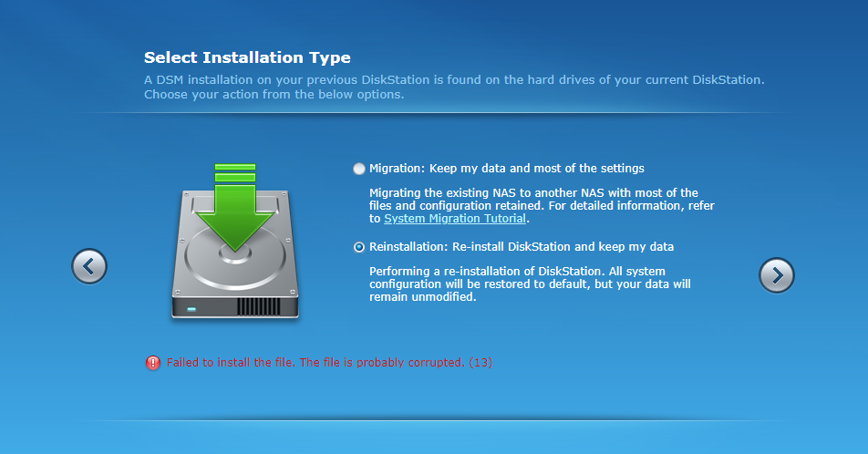Click the hard drive install illustration
Image resolution: width=868 pixels, height=454 pixels.
tap(235, 242)
